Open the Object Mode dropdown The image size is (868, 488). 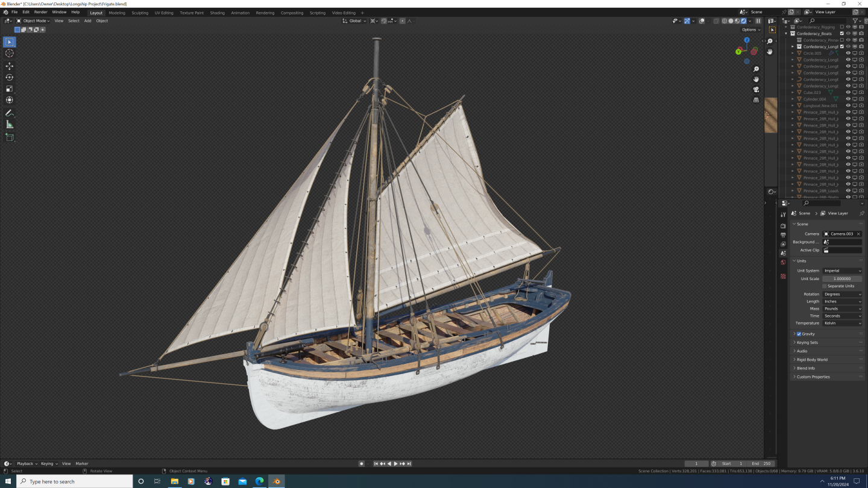point(33,21)
